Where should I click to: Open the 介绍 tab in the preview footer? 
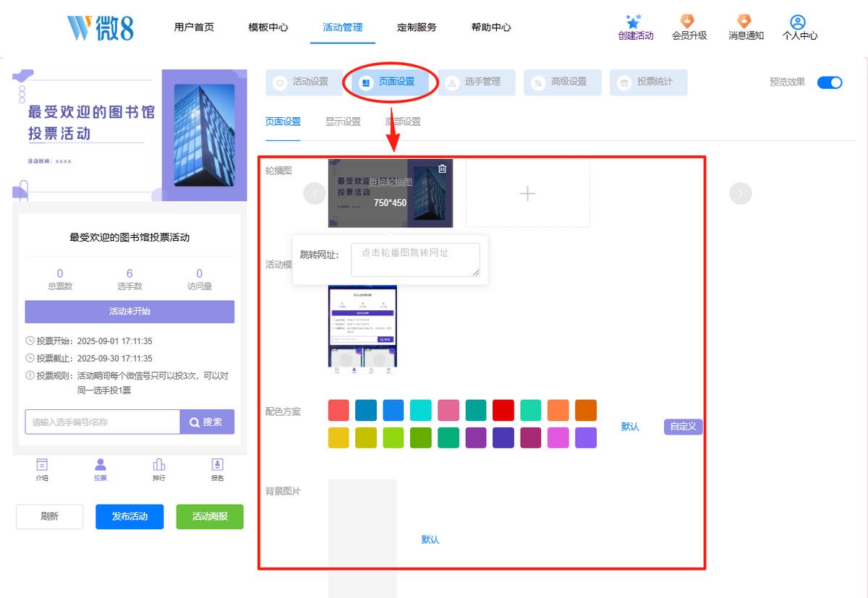point(43,470)
